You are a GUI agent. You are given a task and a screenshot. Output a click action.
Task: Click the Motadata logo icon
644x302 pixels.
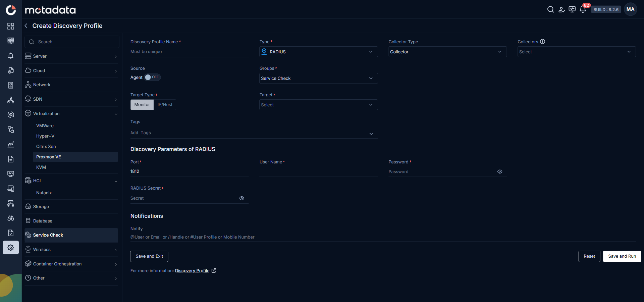[x=11, y=10]
